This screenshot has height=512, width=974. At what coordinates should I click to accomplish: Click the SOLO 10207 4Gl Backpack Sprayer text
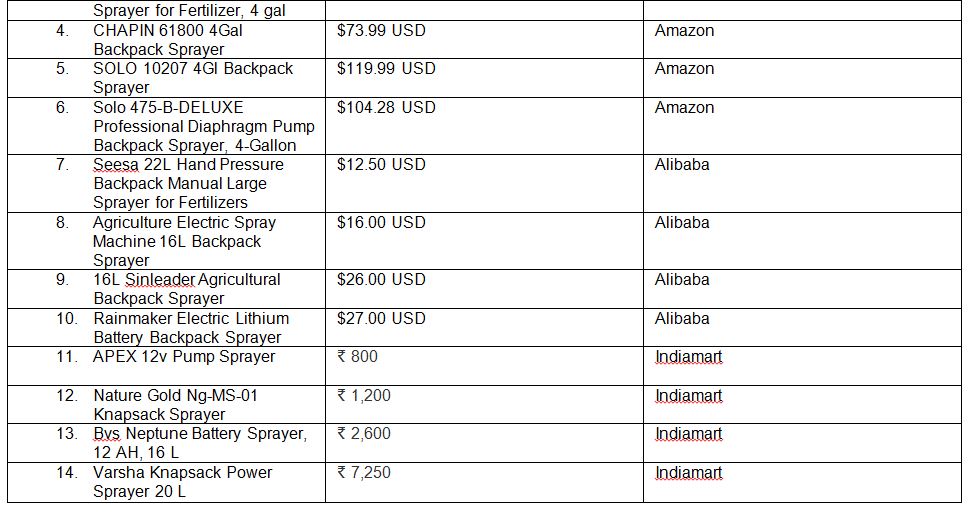click(x=193, y=78)
